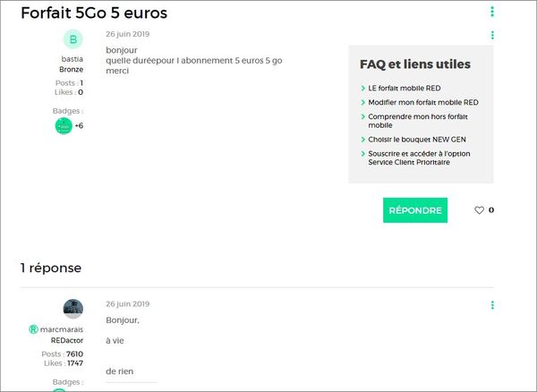The height and width of the screenshot is (392, 537).
Task: Open three-dot menu on bastia's post
Action: click(x=492, y=35)
